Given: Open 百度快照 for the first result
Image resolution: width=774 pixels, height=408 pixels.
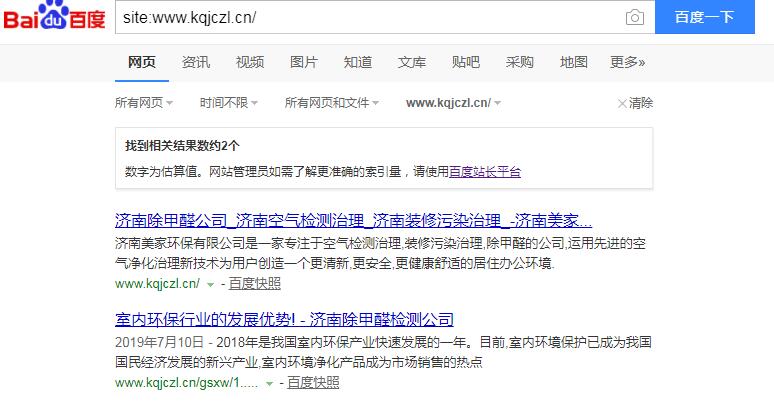Looking at the screenshot, I should (255, 284).
